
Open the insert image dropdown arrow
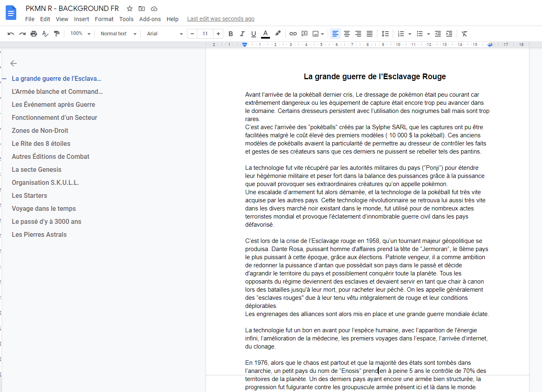pos(322,34)
